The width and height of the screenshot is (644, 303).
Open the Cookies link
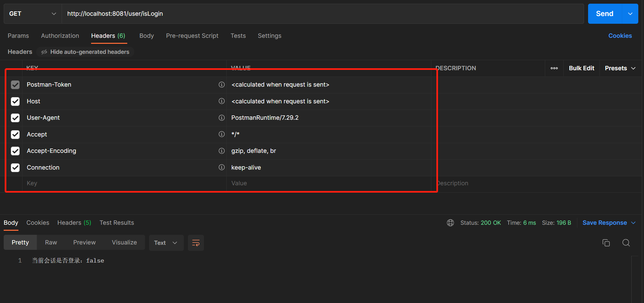tap(620, 36)
